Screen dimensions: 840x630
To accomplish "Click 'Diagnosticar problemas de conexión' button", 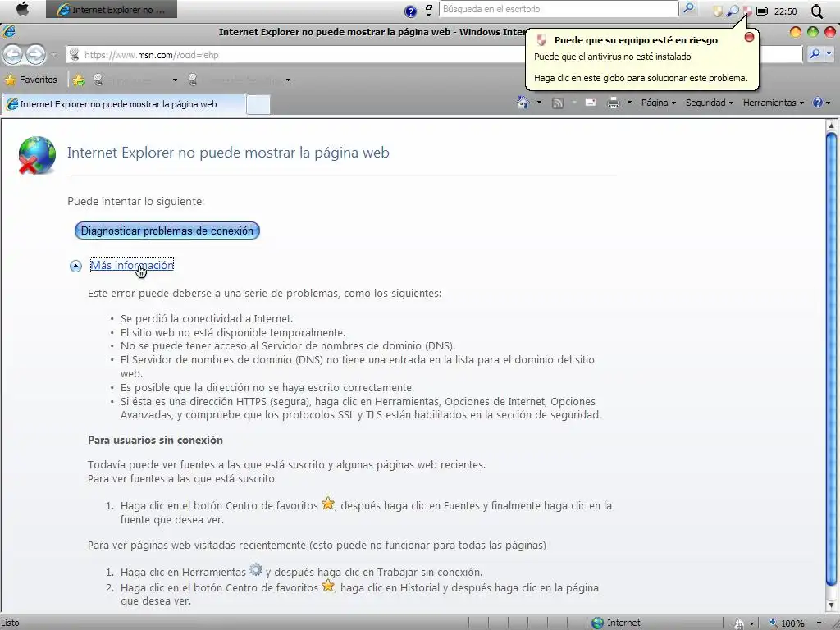I will (x=167, y=231).
